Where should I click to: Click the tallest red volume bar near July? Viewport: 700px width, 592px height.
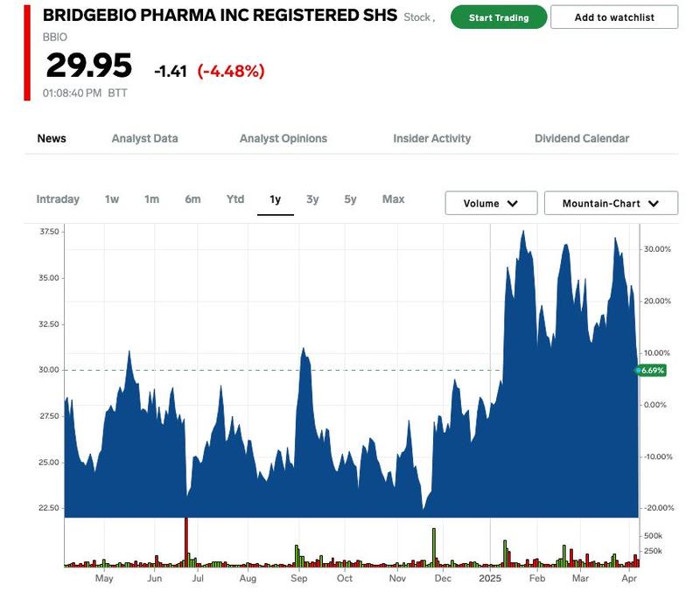[x=185, y=541]
